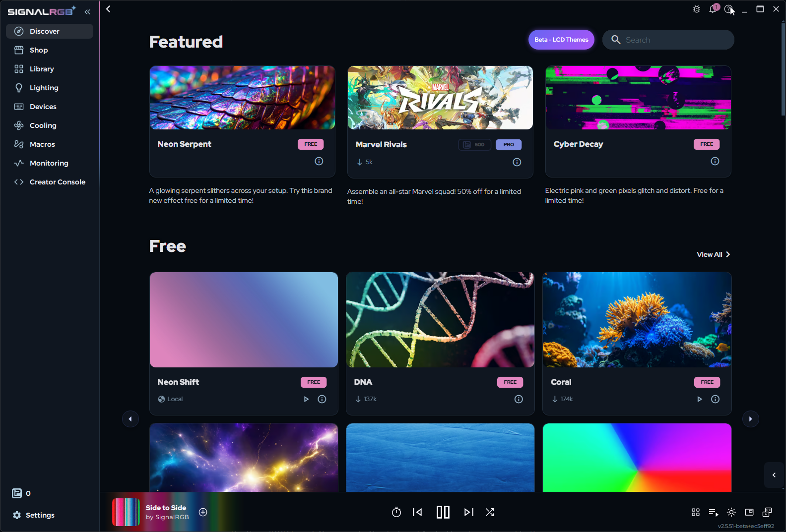The image size is (786, 532).
Task: Skip to the next effect
Action: 469,512
